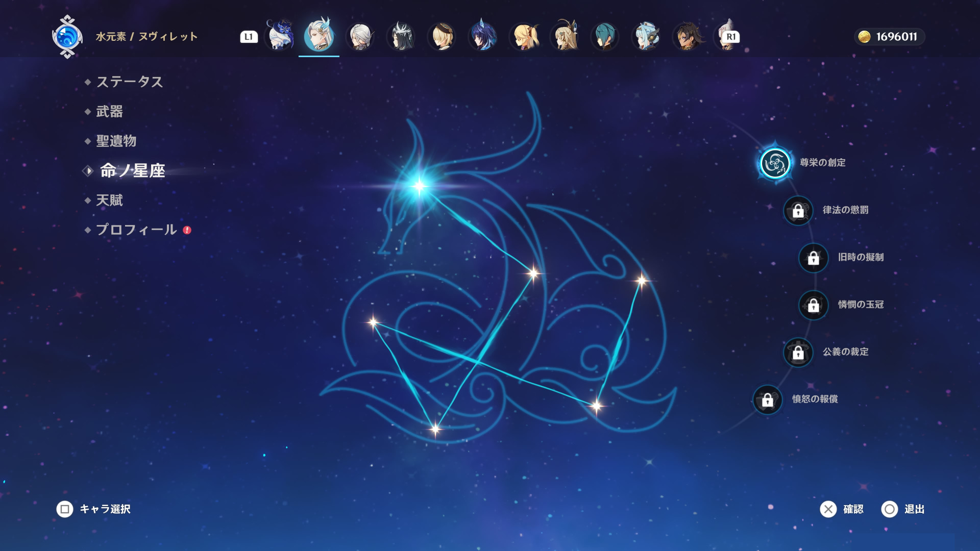The height and width of the screenshot is (551, 980).
Task: Select the unlocked 尊栄の創定 constellation icon
Action: click(775, 163)
